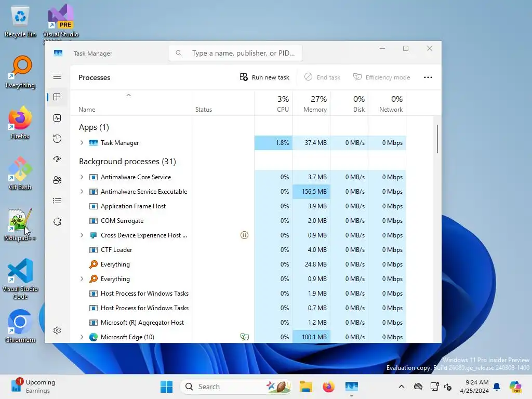Image resolution: width=532 pixels, height=399 pixels.
Task: Click the 100.1 MB memory cell
Action: click(312, 337)
